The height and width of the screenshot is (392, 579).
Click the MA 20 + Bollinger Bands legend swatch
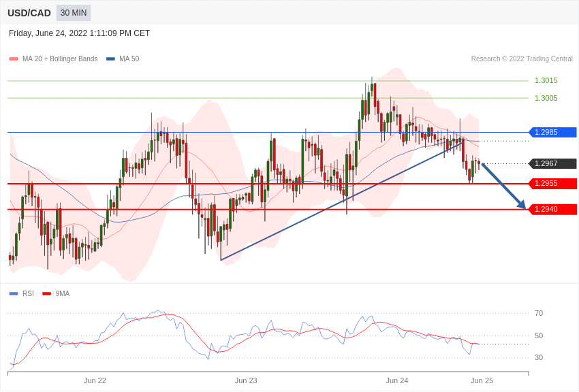[14, 59]
